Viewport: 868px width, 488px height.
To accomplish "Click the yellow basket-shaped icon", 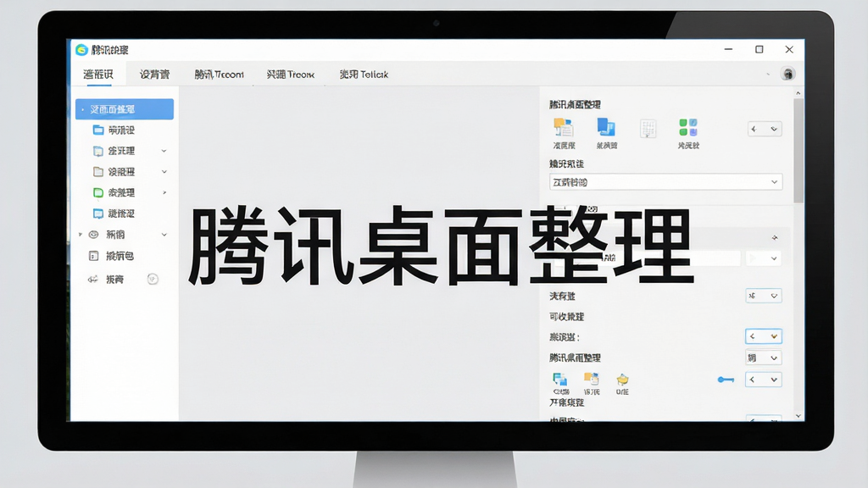I will pyautogui.click(x=622, y=379).
